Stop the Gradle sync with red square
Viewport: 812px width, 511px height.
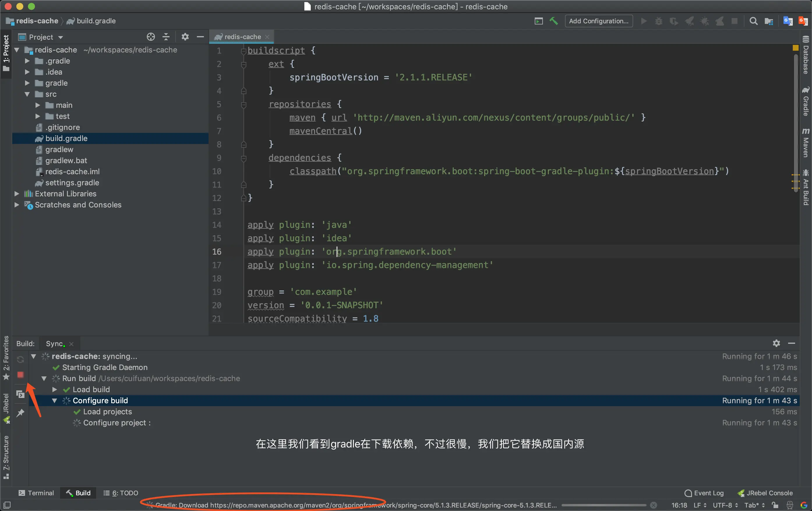[20, 375]
